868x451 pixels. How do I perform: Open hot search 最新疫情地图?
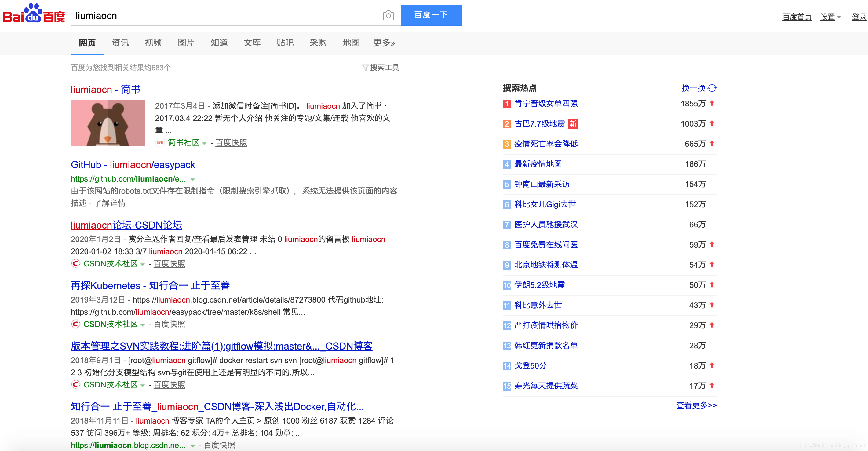(x=538, y=164)
